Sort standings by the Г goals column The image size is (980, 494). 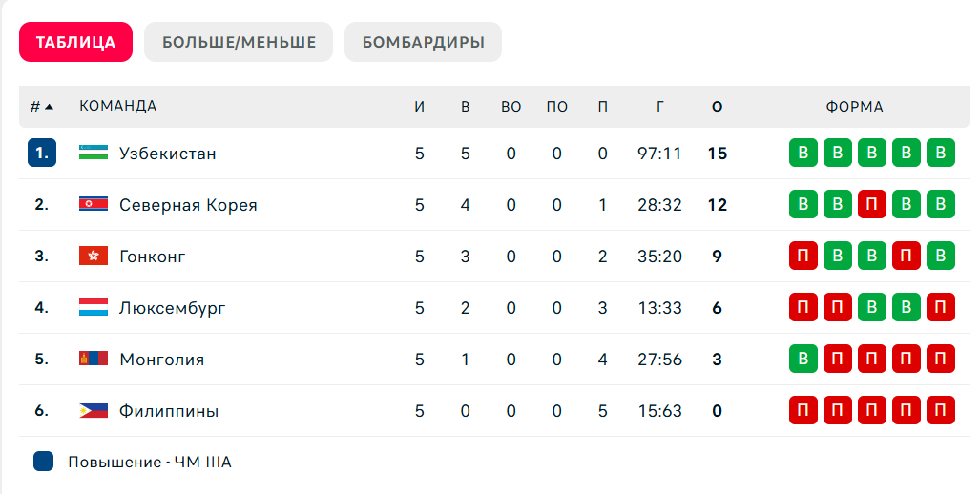660,107
